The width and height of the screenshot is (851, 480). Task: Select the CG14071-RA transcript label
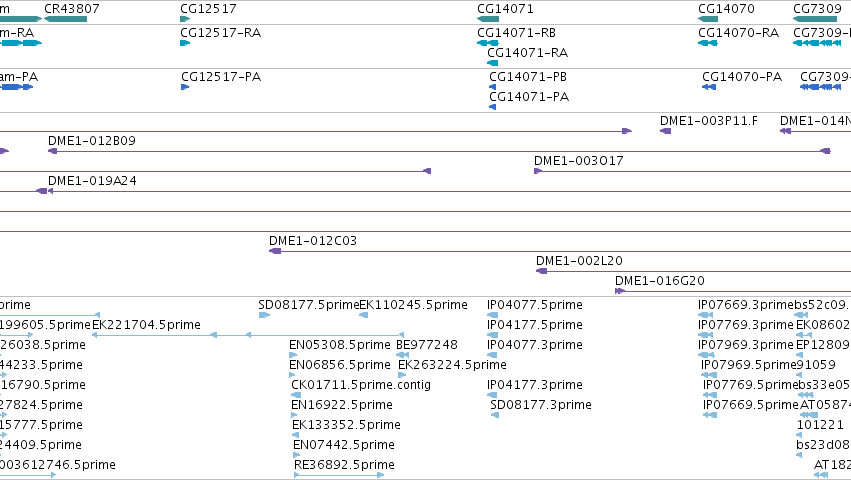[x=528, y=53]
